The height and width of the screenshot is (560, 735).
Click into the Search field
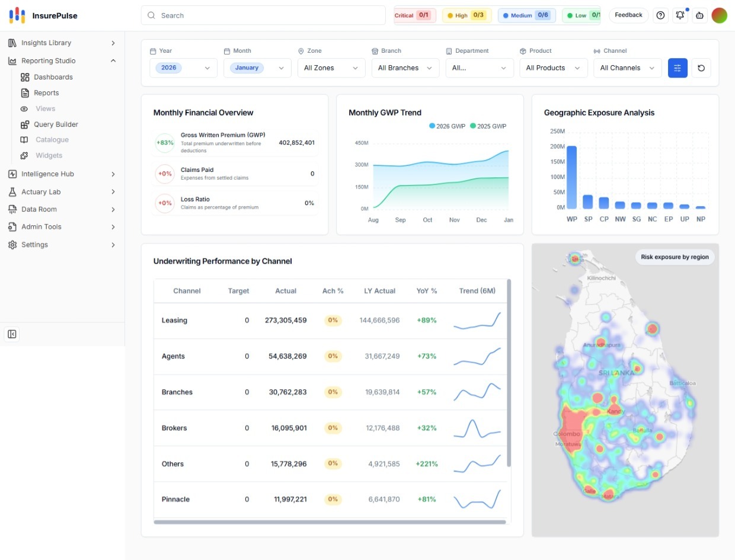click(x=263, y=15)
